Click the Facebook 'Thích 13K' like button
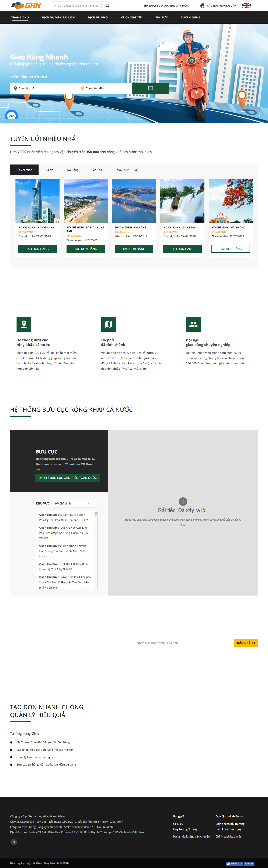 [235, 863]
